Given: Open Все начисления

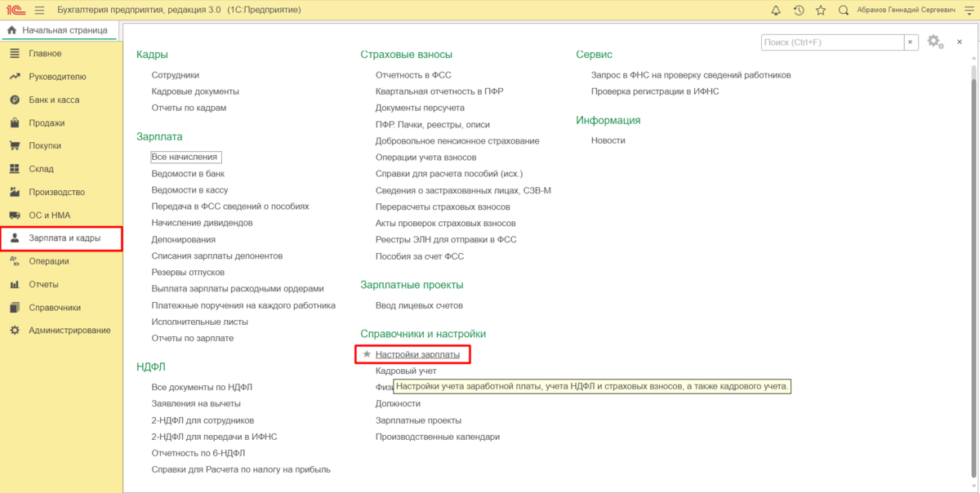Looking at the screenshot, I should coord(186,157).
